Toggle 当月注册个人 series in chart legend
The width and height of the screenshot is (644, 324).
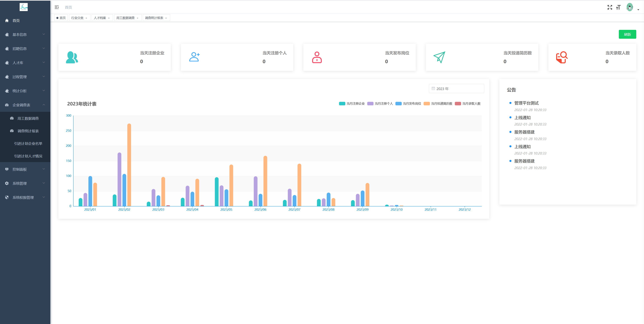(x=380, y=103)
